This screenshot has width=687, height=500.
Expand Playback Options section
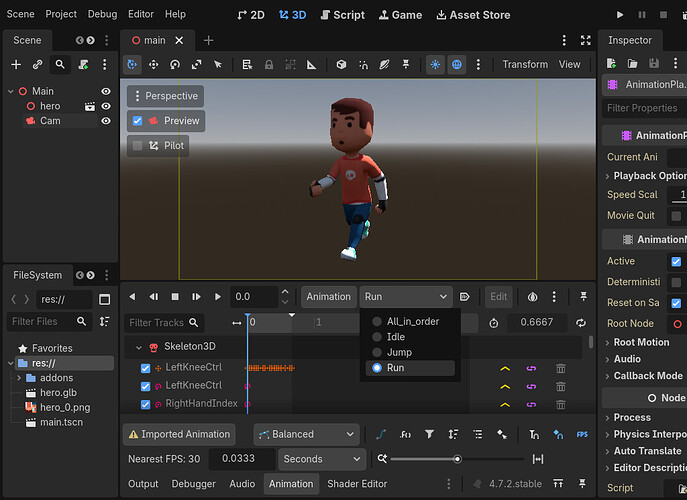tap(607, 176)
